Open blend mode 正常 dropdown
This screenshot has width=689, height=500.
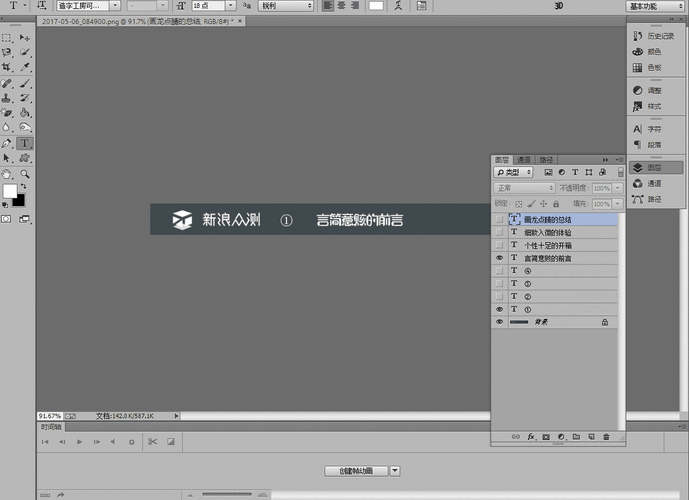524,188
